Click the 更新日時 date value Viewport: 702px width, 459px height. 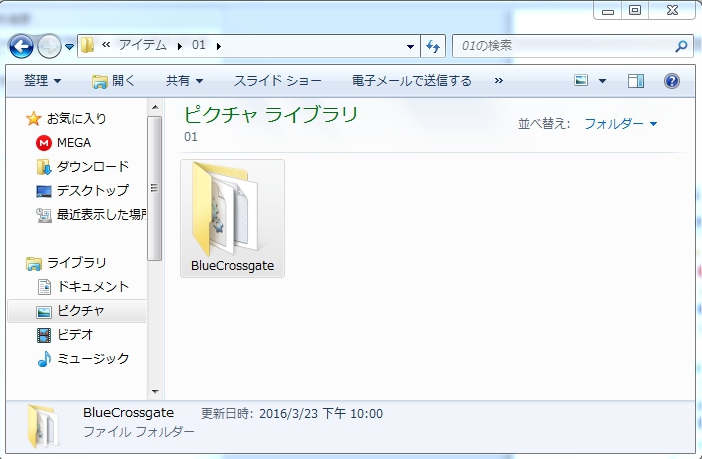coord(321,413)
